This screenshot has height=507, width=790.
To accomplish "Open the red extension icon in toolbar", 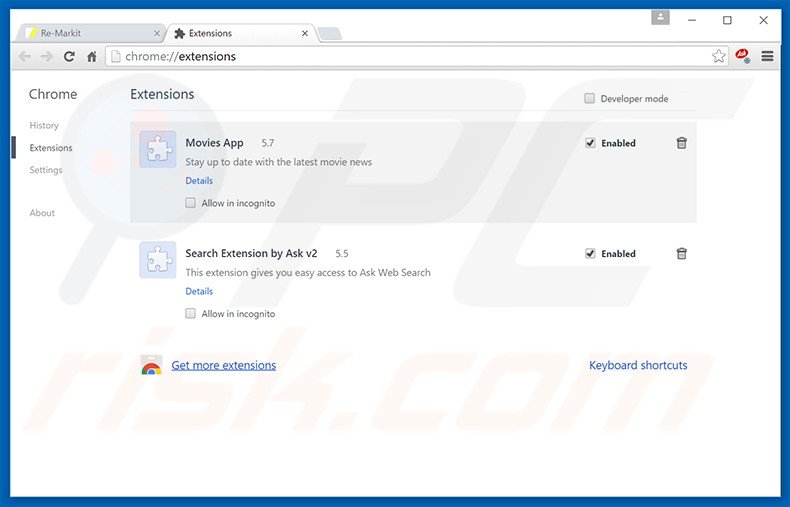I will point(742,55).
